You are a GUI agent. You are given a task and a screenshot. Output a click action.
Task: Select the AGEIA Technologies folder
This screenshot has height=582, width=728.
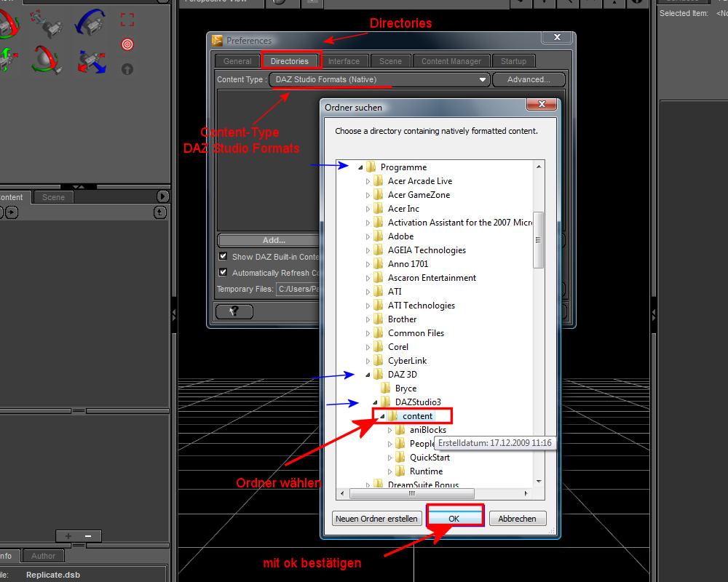(427, 250)
